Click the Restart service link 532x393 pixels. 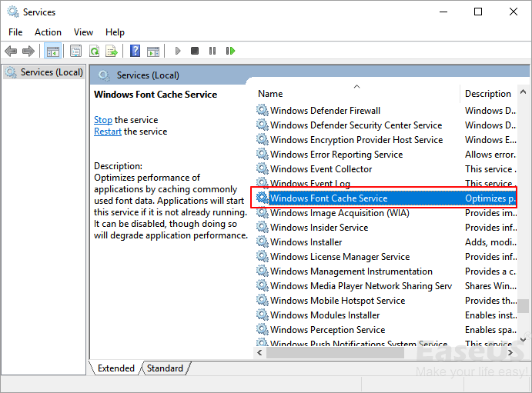coord(108,132)
